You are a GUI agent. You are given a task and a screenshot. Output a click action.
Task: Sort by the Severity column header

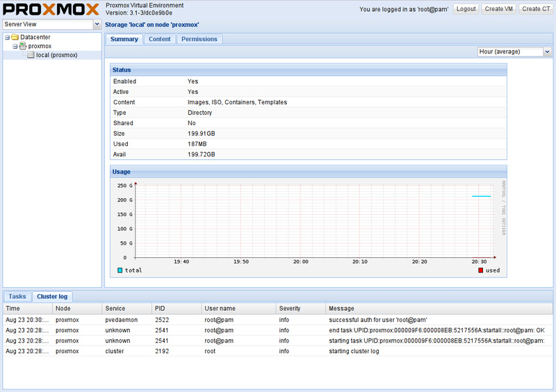click(x=301, y=309)
